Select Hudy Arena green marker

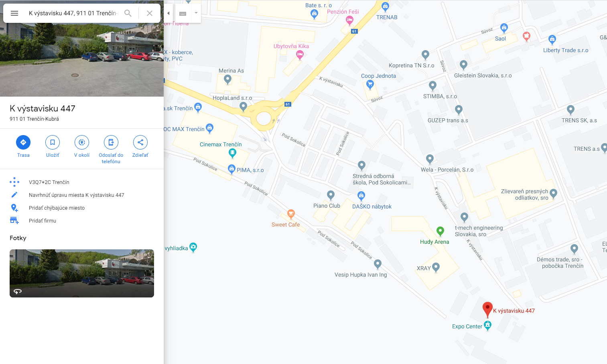click(x=440, y=231)
